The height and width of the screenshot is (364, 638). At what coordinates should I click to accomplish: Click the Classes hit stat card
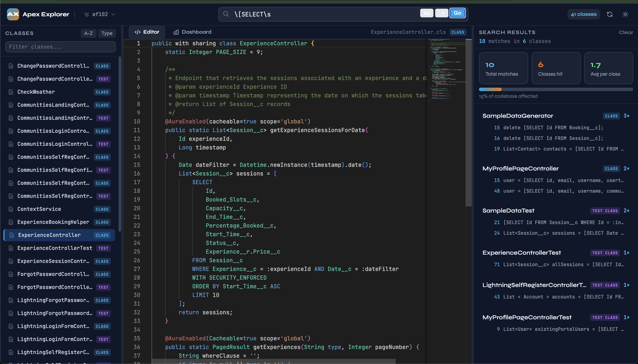point(556,68)
